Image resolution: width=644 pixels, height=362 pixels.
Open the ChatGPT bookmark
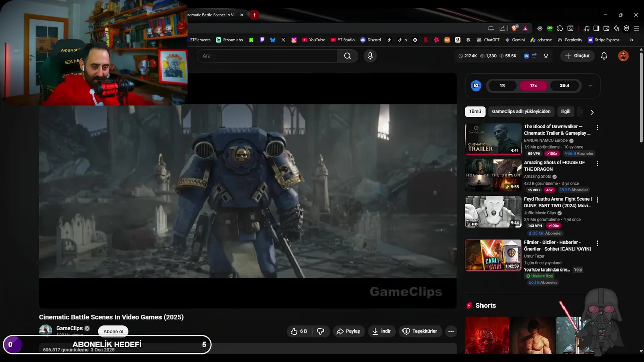pos(488,40)
